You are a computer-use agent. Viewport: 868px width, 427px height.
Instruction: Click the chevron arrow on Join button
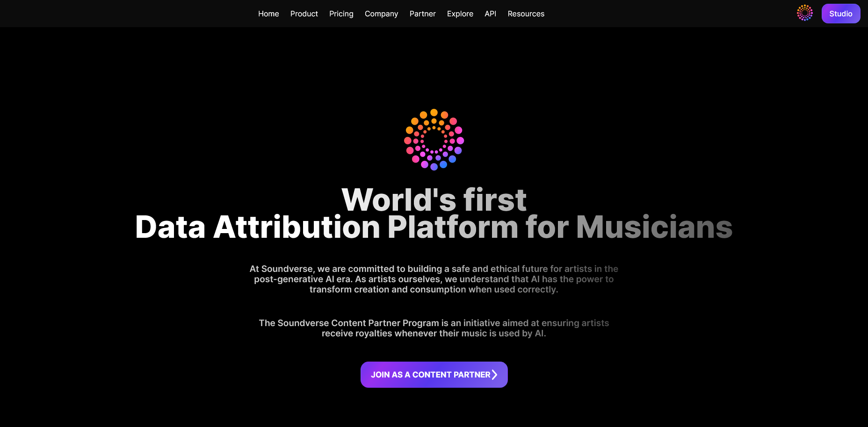pos(494,375)
